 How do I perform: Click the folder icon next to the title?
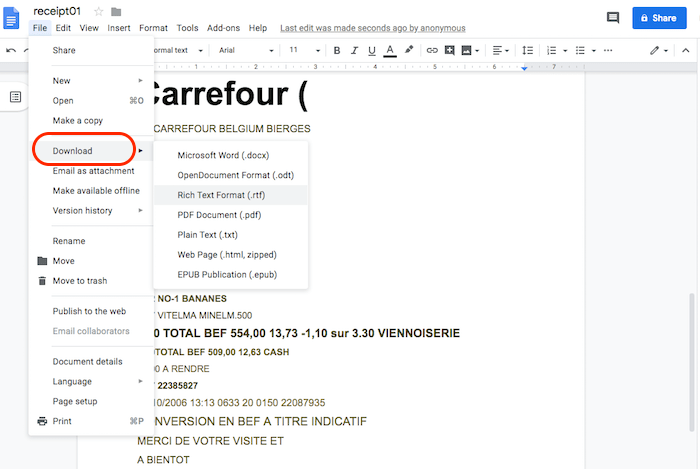pos(116,11)
